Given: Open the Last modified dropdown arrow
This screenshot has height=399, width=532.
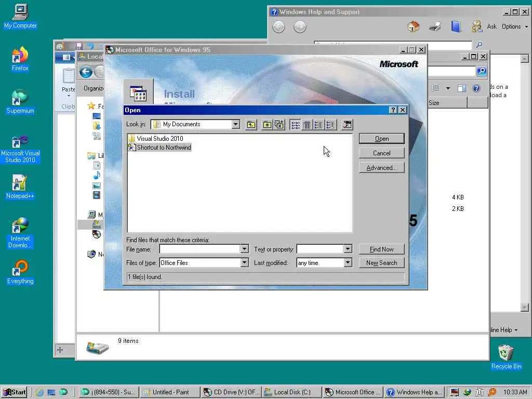Looking at the screenshot, I should (x=348, y=262).
